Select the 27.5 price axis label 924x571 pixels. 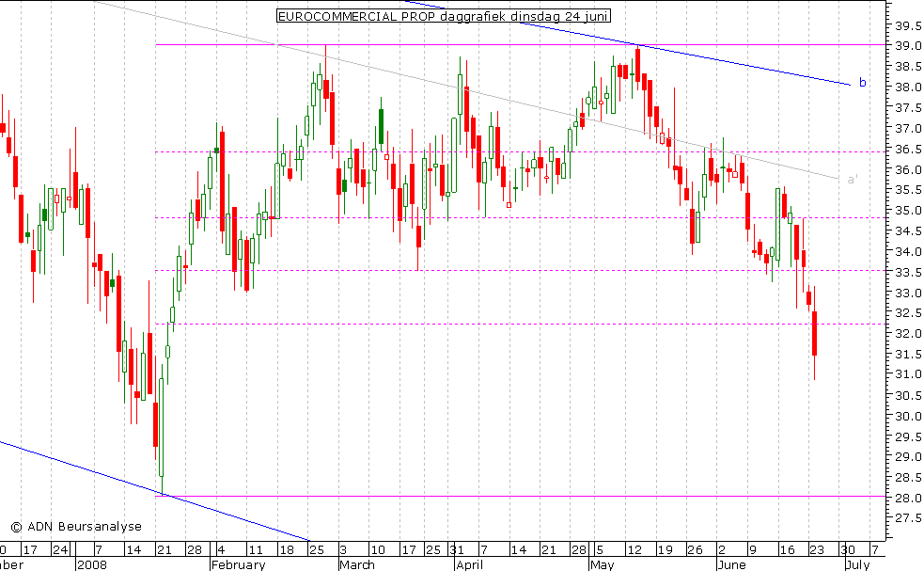point(908,518)
